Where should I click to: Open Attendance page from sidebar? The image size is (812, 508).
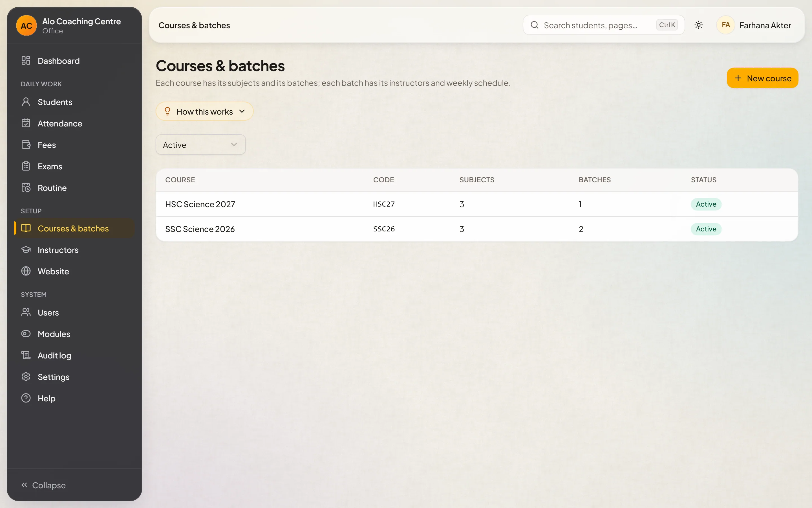point(74,123)
